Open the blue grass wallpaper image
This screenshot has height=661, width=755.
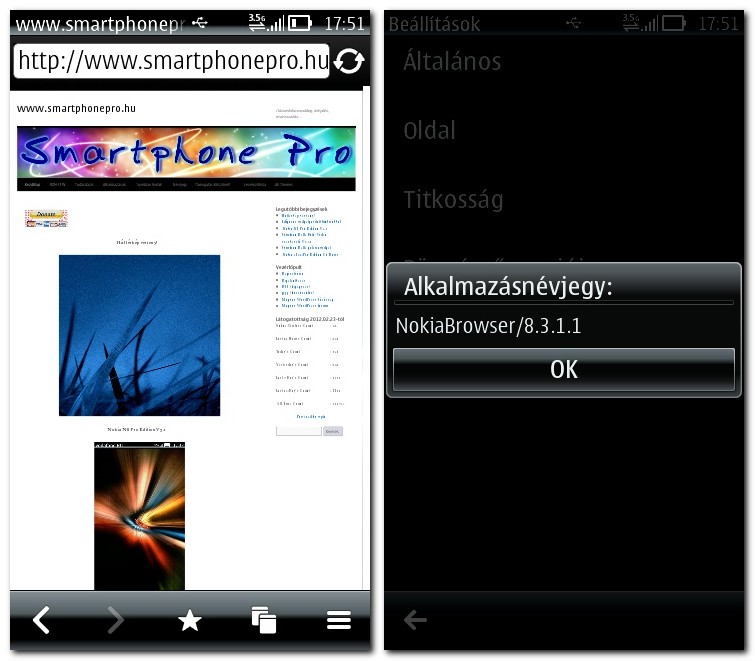[140, 336]
